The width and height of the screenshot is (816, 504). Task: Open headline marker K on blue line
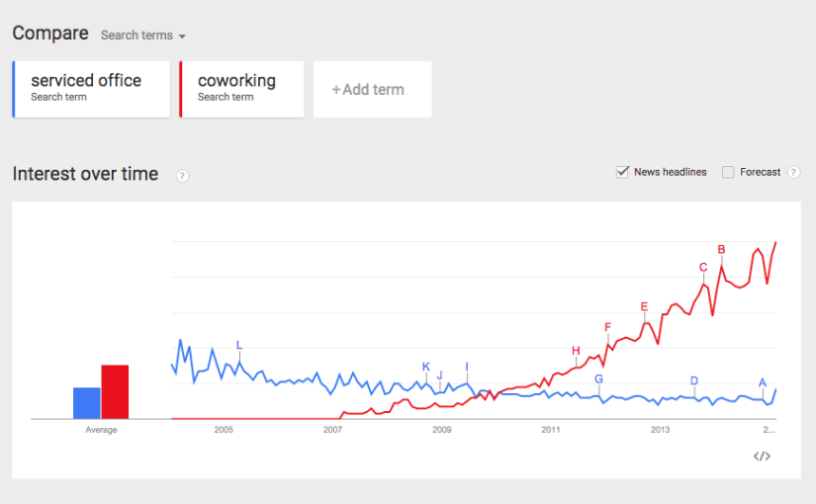426,367
